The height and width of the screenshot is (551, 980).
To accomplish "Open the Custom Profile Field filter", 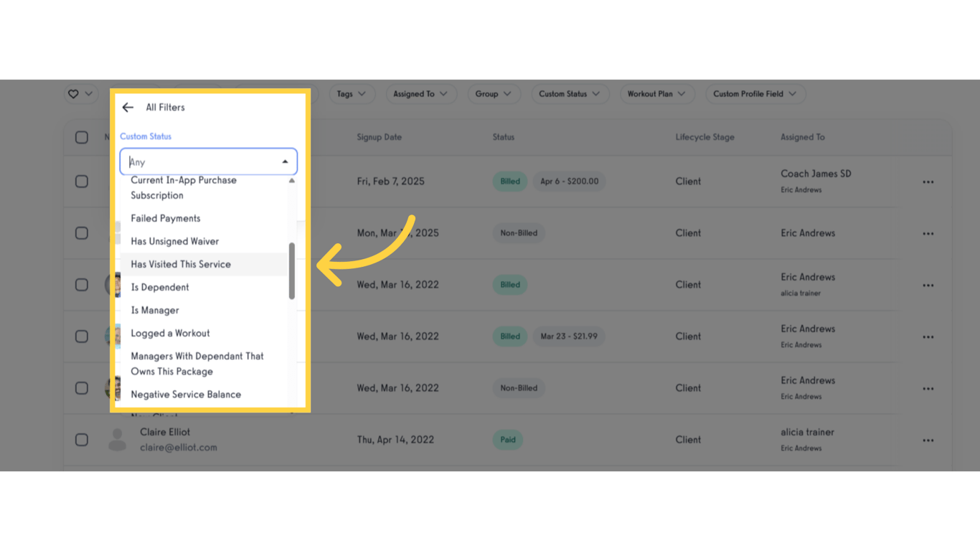I will pyautogui.click(x=755, y=93).
